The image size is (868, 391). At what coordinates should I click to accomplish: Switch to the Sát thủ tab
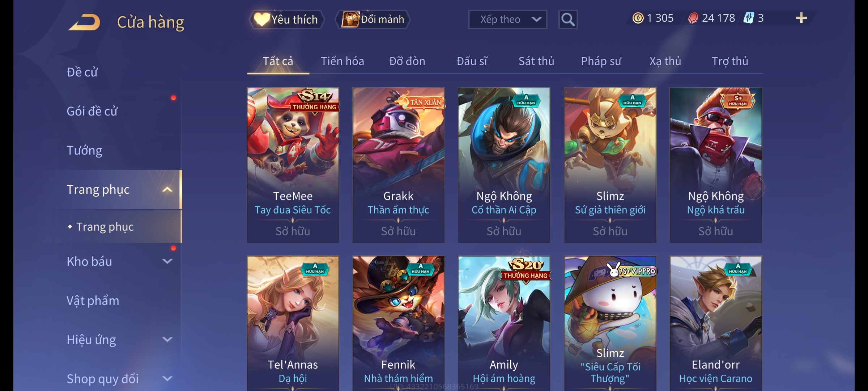pyautogui.click(x=536, y=61)
